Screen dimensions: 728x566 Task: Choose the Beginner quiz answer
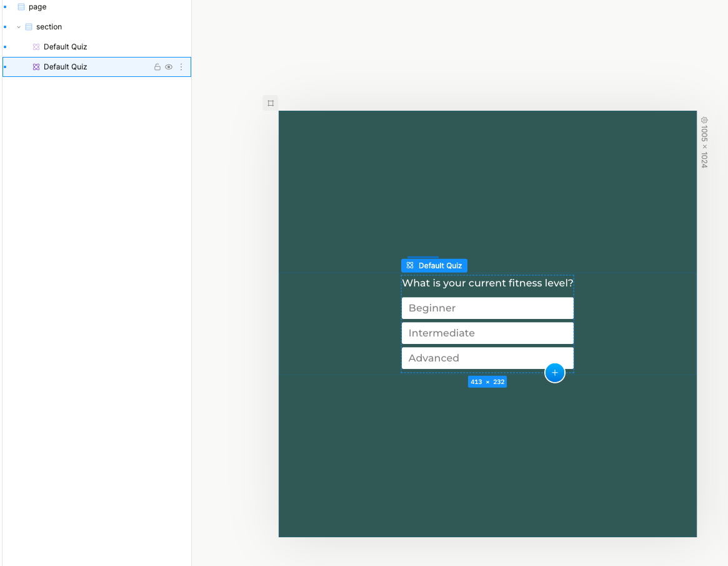487,308
